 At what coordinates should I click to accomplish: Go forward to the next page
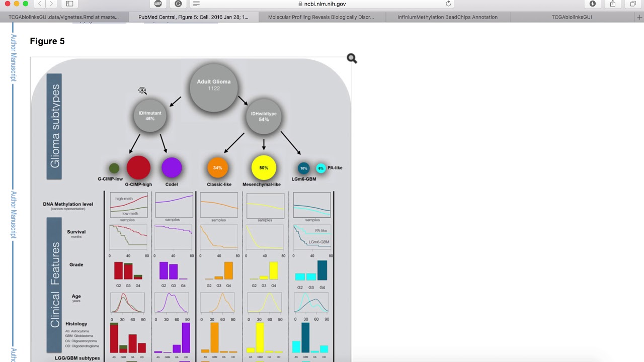(x=51, y=4)
